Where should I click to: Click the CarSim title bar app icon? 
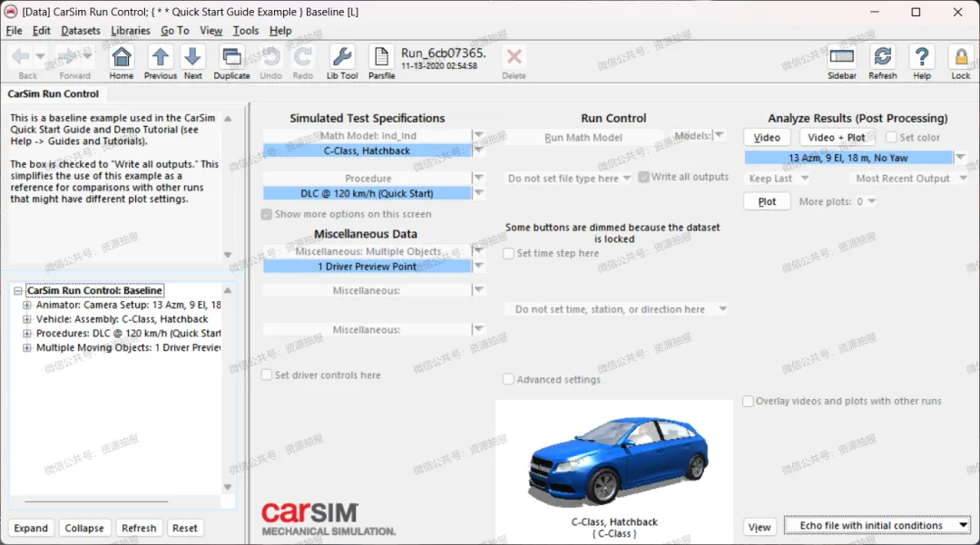tap(11, 11)
